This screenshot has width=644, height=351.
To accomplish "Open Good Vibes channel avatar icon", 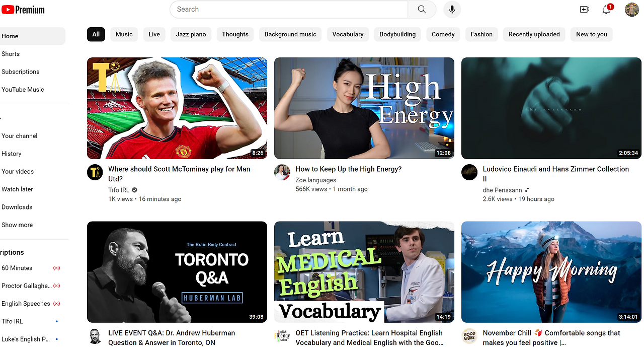I will (x=469, y=336).
